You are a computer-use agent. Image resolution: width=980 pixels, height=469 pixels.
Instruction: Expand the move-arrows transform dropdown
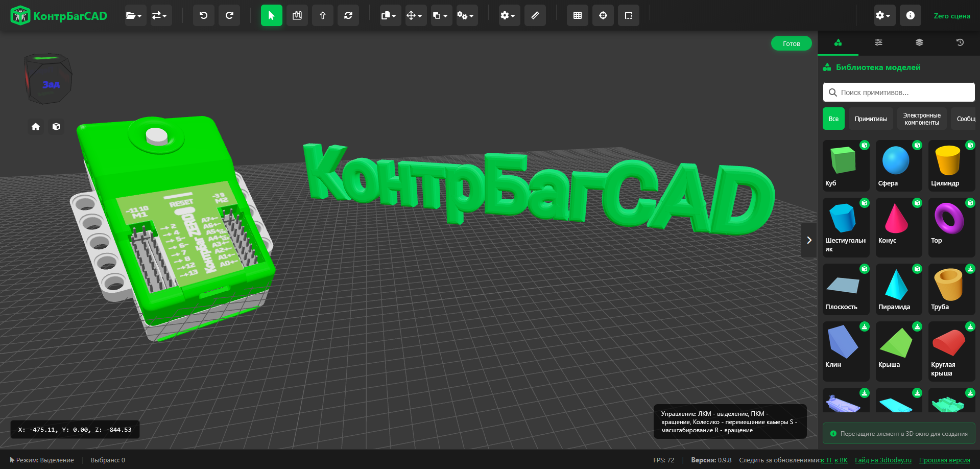(x=414, y=16)
